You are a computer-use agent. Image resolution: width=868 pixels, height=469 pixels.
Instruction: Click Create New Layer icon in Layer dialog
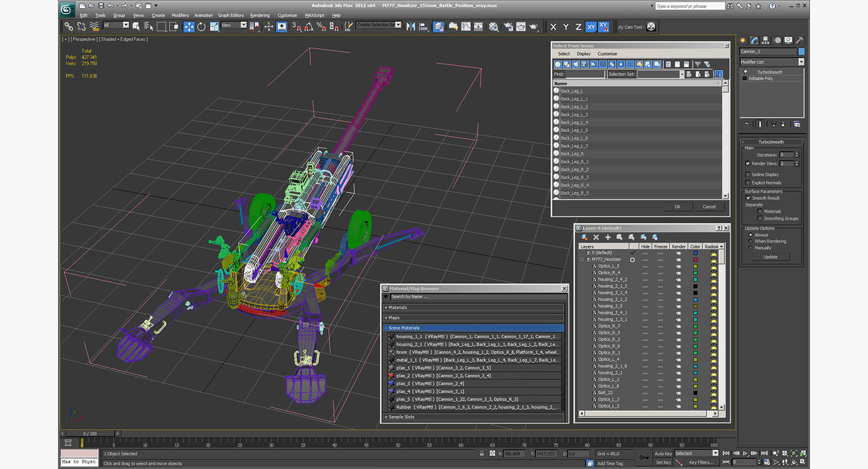point(585,237)
